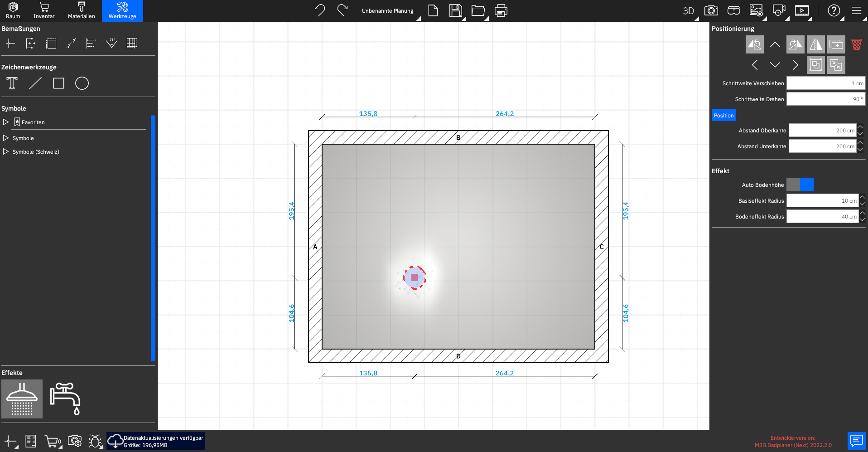868x452 pixels.
Task: Switch to the Materialien tab
Action: 82,10
